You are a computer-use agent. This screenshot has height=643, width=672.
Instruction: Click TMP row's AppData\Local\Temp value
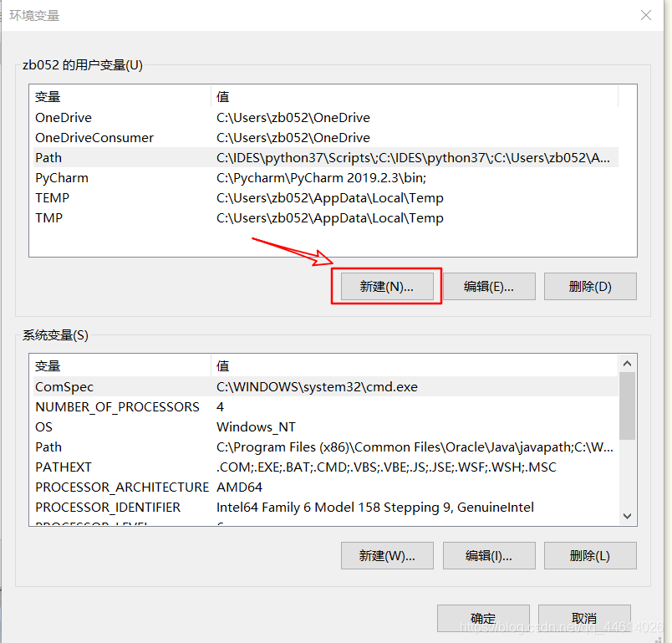tap(330, 217)
